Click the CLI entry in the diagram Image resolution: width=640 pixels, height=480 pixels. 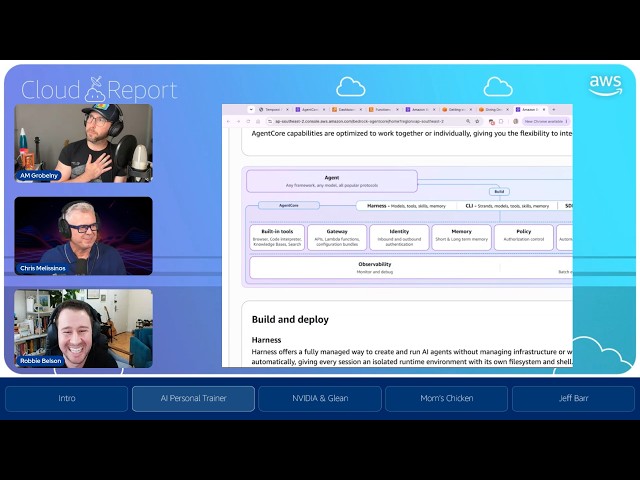(x=507, y=206)
